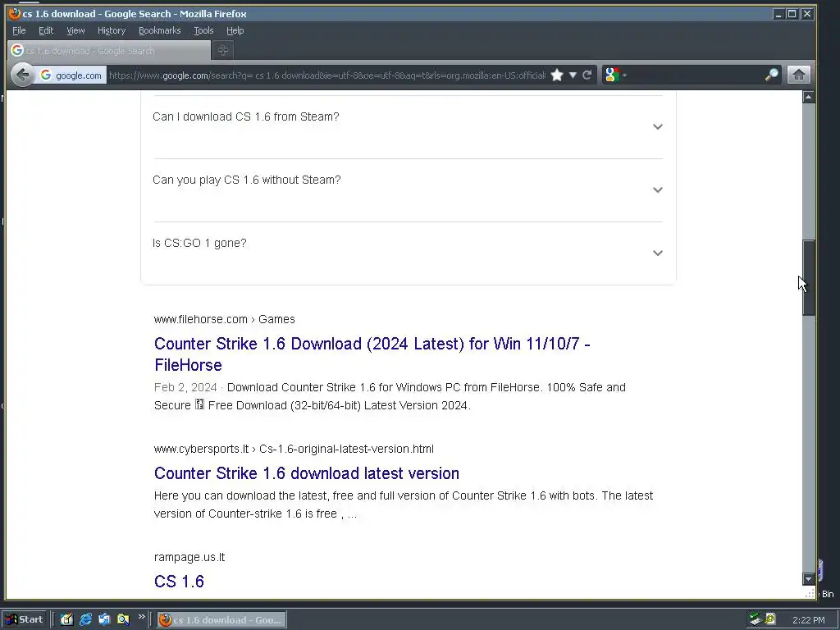Open FileHorse Counter Strike 1.6 Download result

pos(372,354)
